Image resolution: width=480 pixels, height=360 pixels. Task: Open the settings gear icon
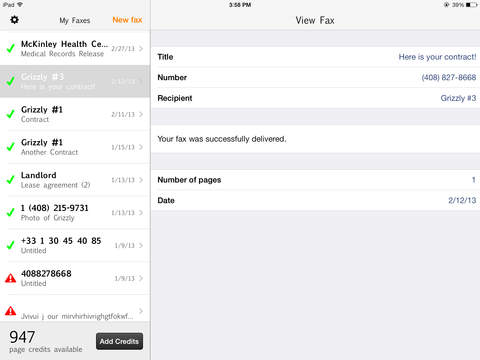(14, 20)
